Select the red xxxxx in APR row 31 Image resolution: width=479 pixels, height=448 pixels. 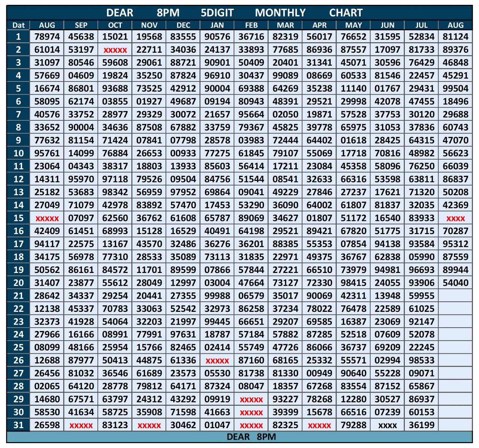[x=319, y=426]
